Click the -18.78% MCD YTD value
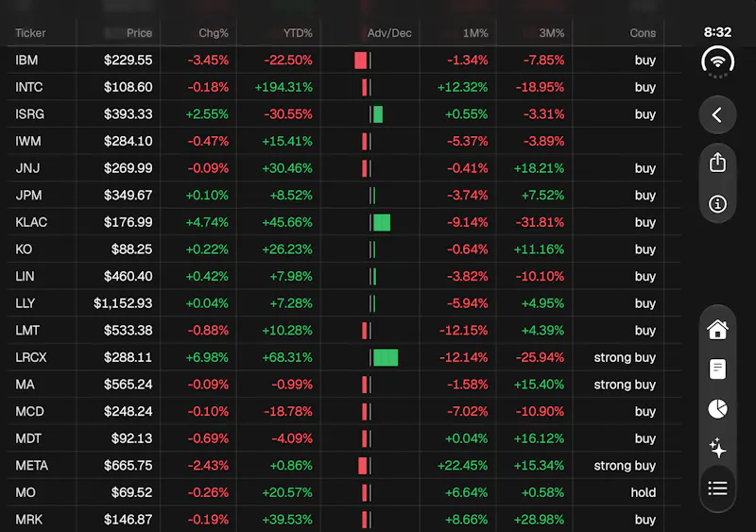This screenshot has height=532, width=756. 288,411
